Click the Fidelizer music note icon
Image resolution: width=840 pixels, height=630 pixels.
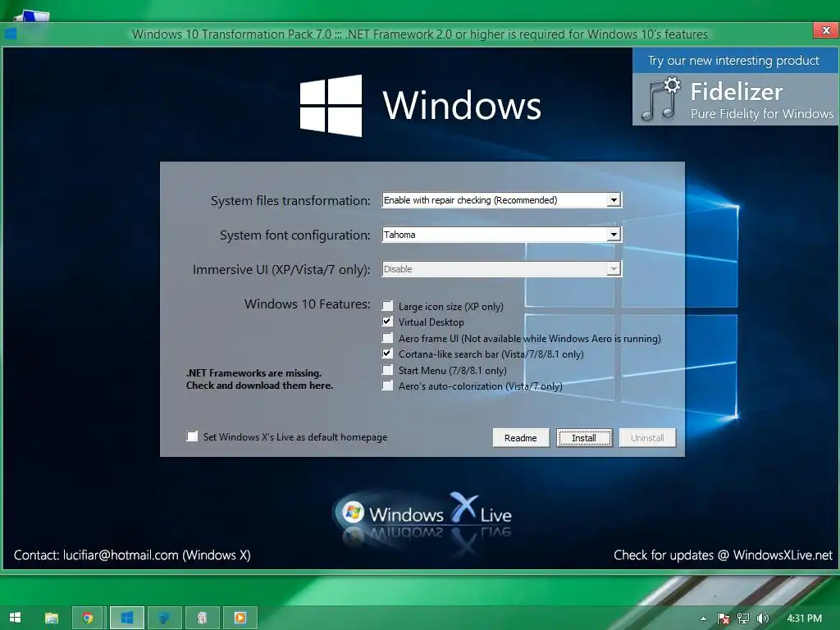(660, 99)
